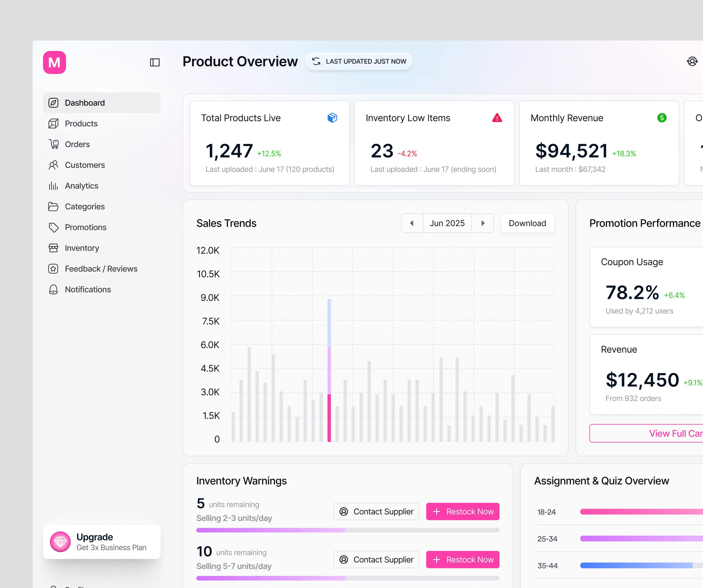Click the Coupon Usage 78.2% card
The image size is (703, 588).
tap(646, 287)
